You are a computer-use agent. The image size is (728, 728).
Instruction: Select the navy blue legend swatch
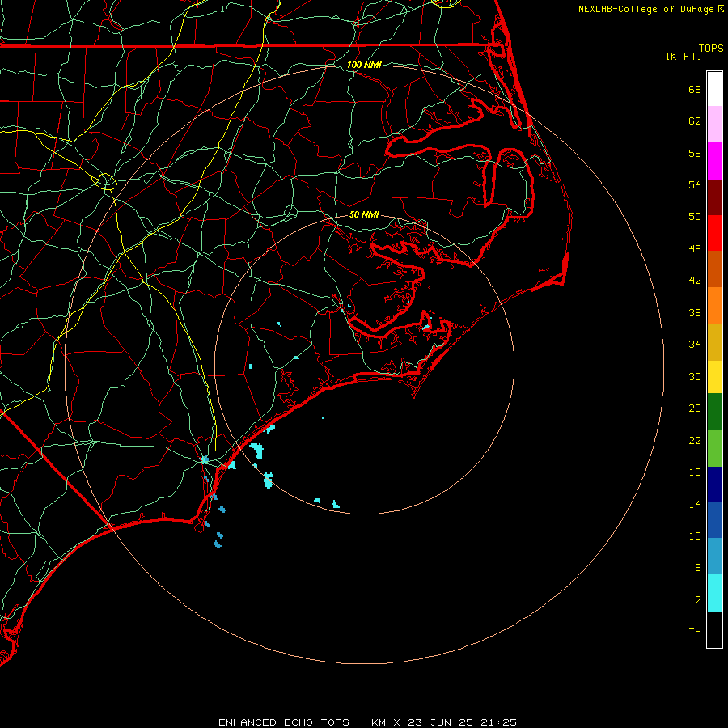714,485
